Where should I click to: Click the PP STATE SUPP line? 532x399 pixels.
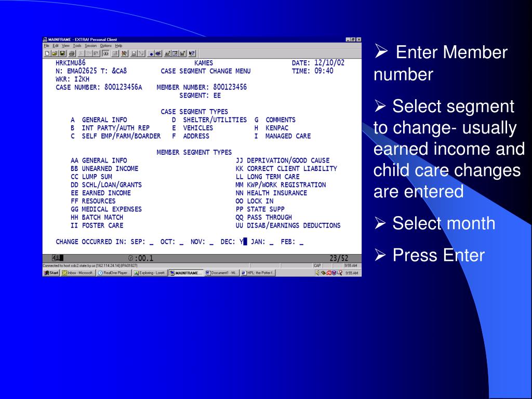pos(260,209)
